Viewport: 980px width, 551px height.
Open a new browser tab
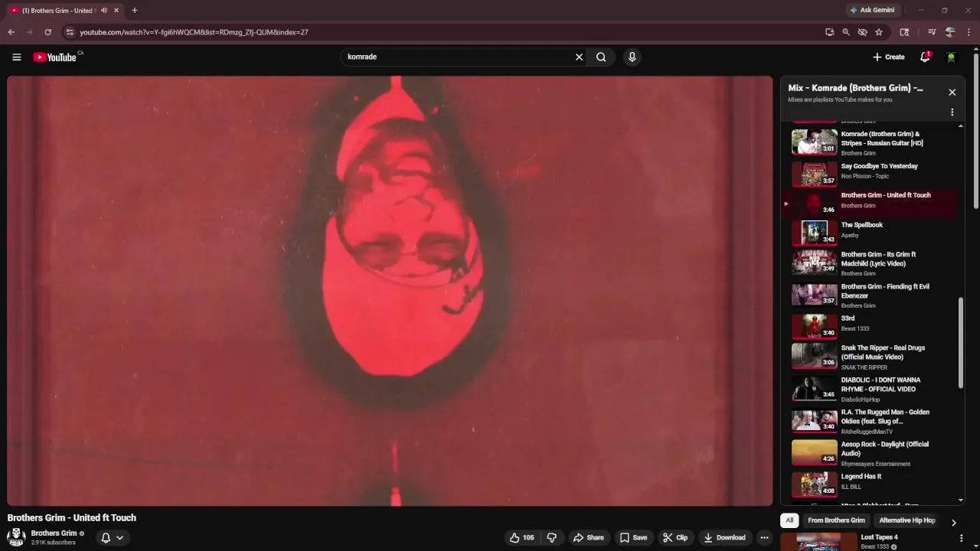135,10
